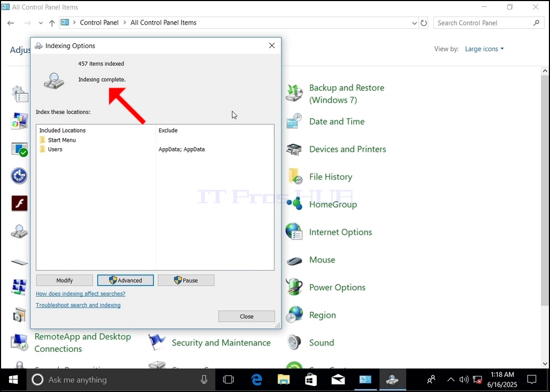
Task: Click the volume speaker tray icon
Action: [464, 380]
